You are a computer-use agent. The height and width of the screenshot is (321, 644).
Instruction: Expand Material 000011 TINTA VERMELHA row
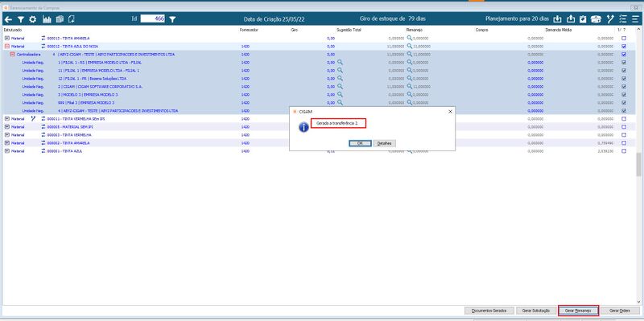tap(7, 118)
